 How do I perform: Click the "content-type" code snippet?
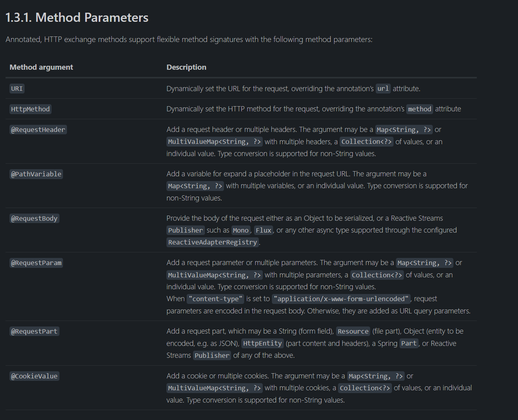tap(216, 299)
